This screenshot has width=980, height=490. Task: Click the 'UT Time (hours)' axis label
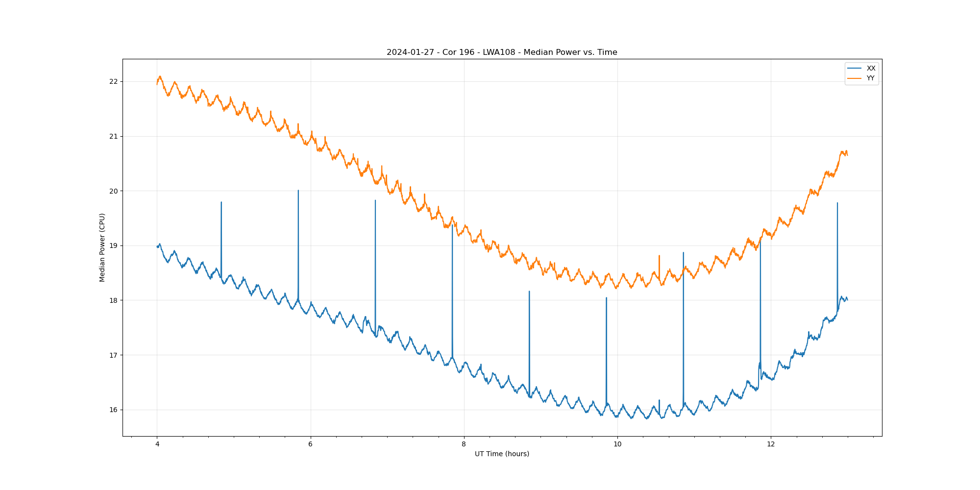click(502, 454)
